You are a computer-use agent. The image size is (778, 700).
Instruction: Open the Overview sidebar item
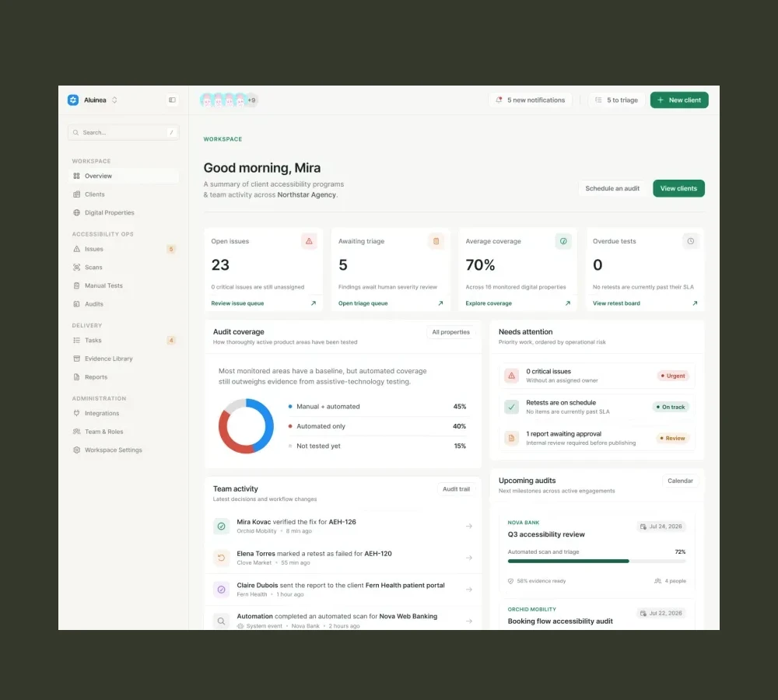(124, 176)
